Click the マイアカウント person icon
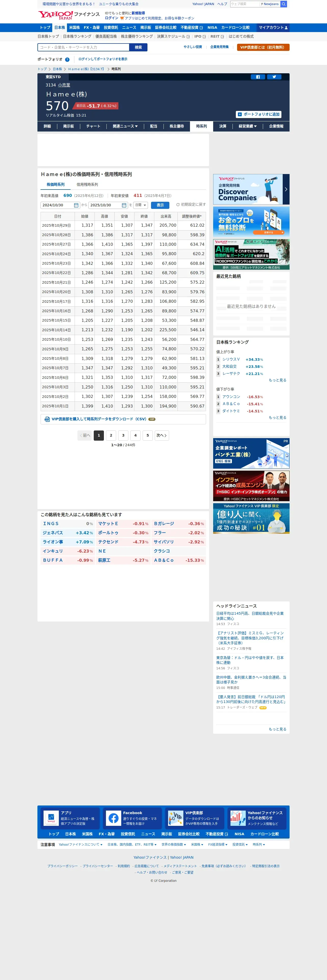 pyautogui.click(x=286, y=28)
